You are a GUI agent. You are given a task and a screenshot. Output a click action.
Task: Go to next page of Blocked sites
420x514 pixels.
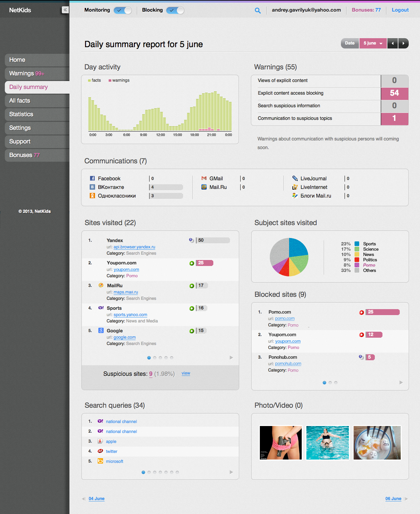pos(401,383)
